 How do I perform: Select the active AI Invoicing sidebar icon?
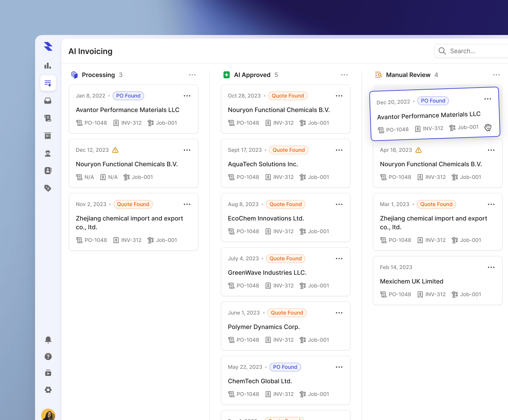click(48, 83)
